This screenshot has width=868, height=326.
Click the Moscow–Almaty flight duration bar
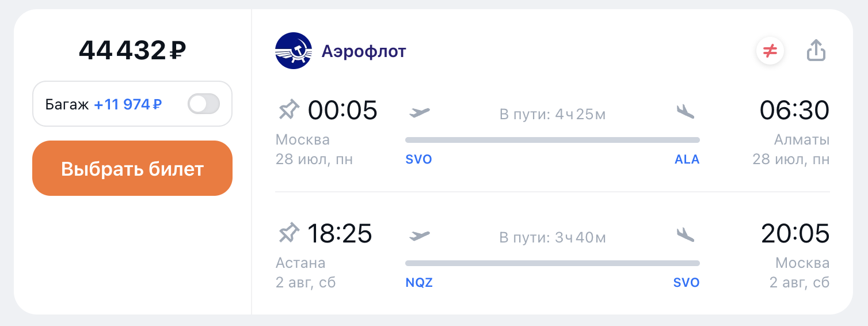(x=553, y=140)
